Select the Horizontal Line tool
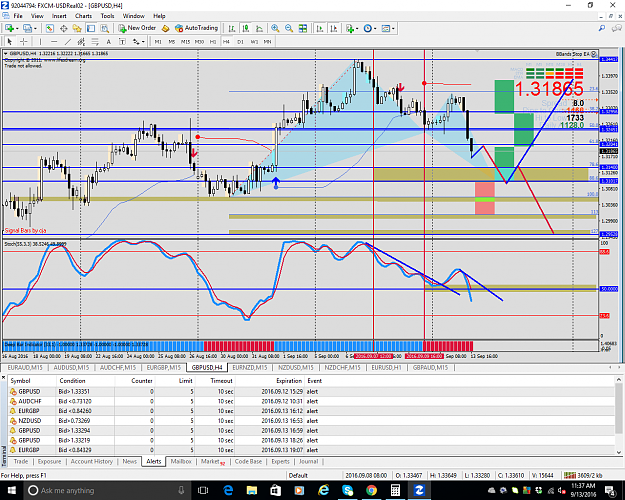The image size is (625, 500). coord(54,41)
